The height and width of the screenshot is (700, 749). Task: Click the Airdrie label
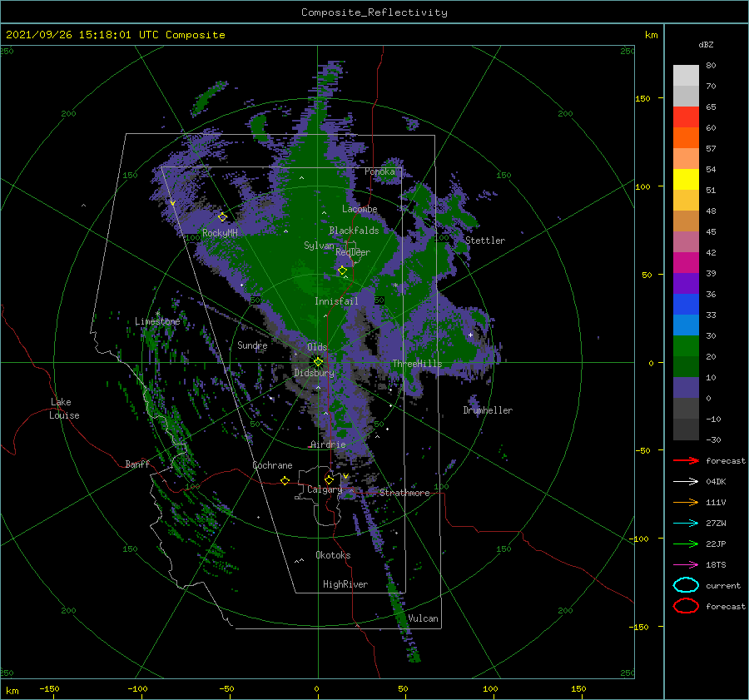click(x=328, y=444)
